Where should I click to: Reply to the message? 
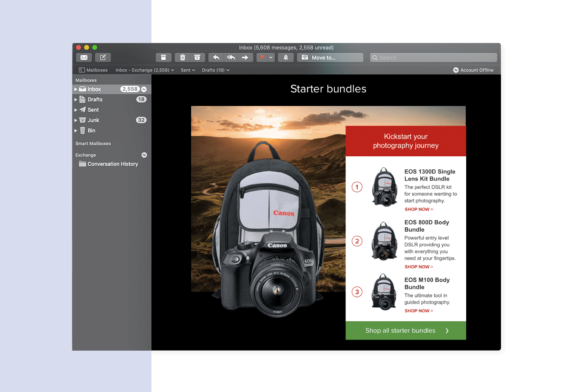tap(216, 58)
